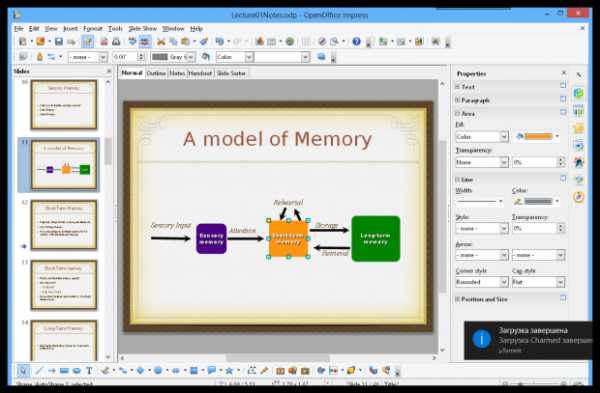
Task: Open the Help icon in toolbar
Action: point(356,41)
